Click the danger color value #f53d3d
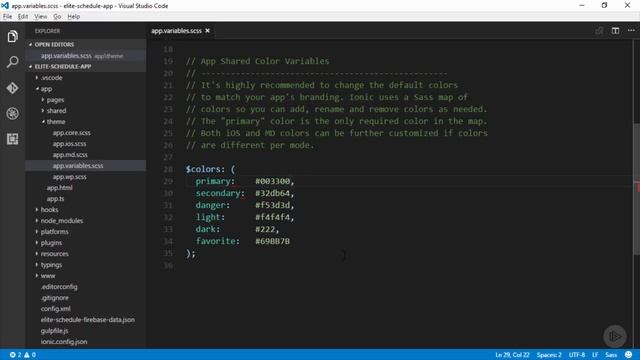 (273, 205)
